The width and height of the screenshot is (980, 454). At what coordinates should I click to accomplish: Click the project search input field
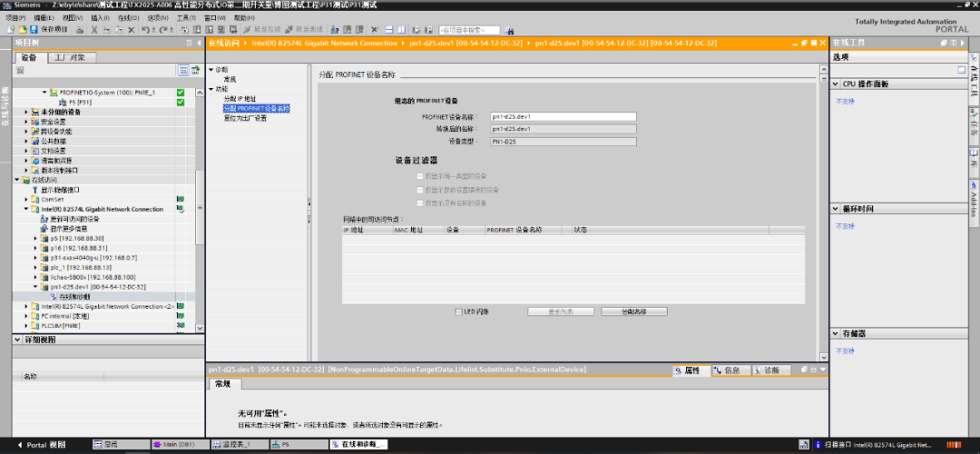point(469,30)
